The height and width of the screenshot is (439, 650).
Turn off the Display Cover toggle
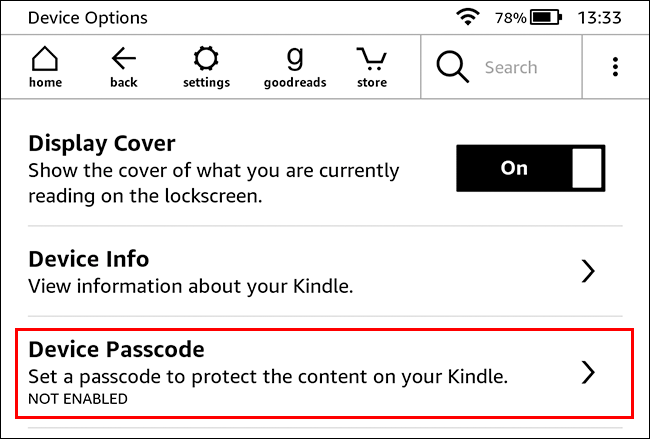coord(531,168)
